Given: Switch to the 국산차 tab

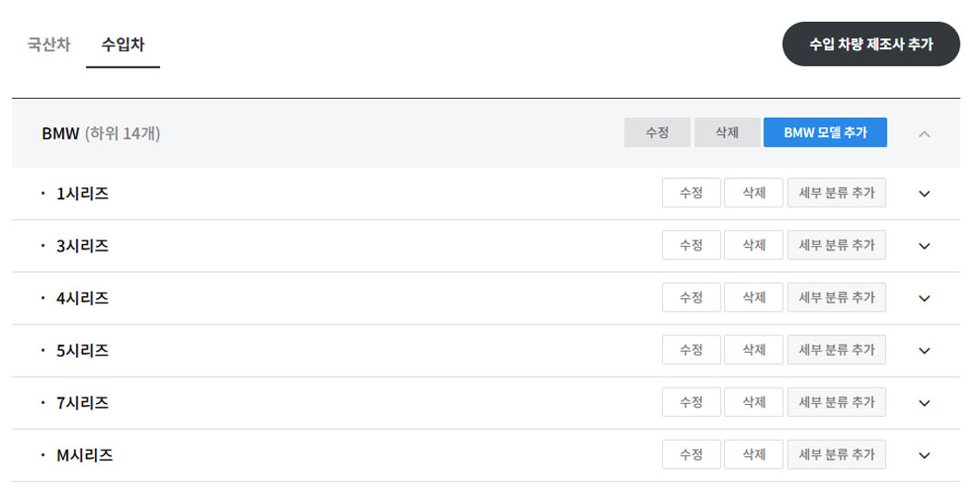Looking at the screenshot, I should click(48, 46).
